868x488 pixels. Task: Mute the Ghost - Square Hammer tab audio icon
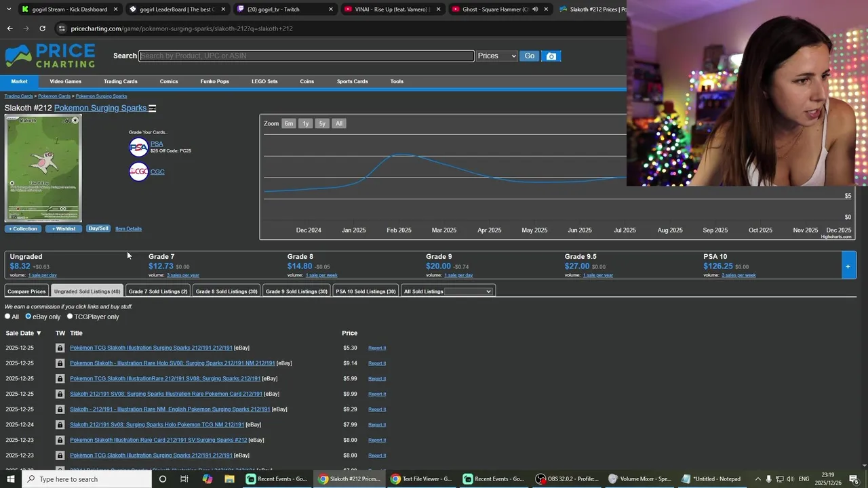coord(535,9)
